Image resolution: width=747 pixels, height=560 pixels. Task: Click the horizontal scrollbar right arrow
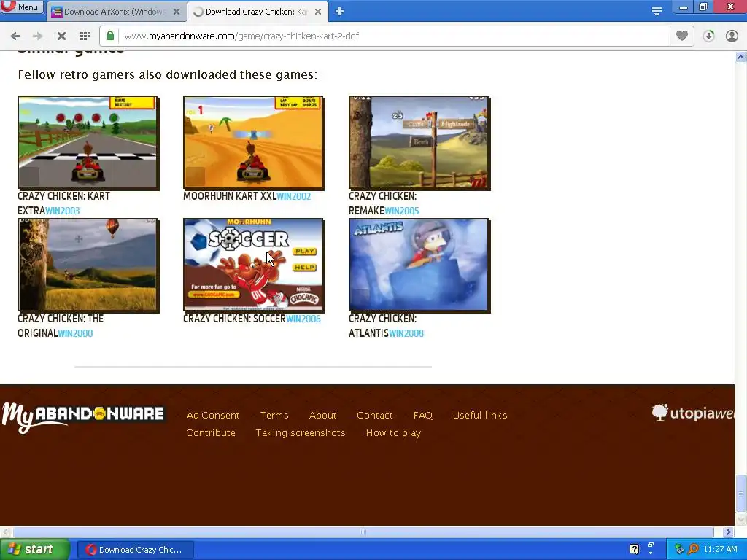tap(728, 532)
